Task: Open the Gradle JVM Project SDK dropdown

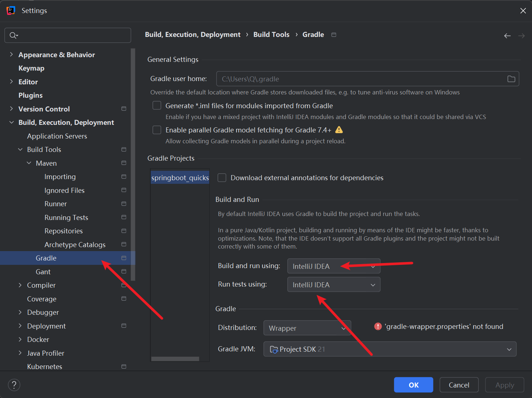Action: coord(390,349)
